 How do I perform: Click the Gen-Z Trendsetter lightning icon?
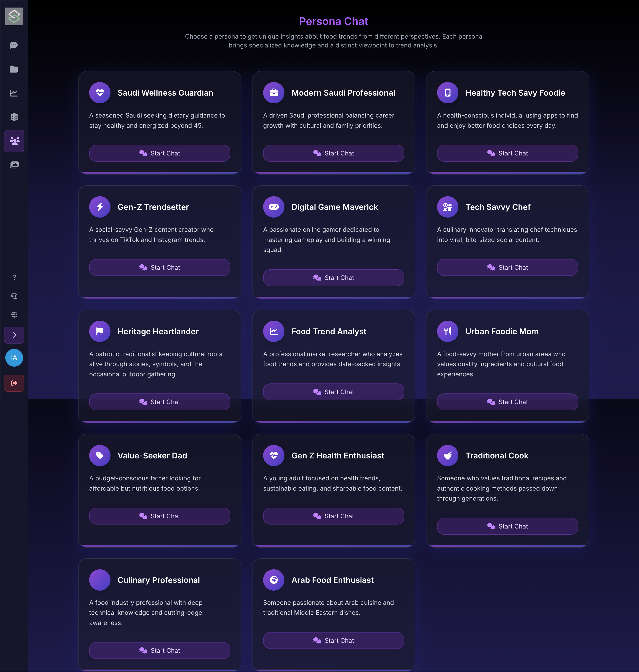coord(99,207)
